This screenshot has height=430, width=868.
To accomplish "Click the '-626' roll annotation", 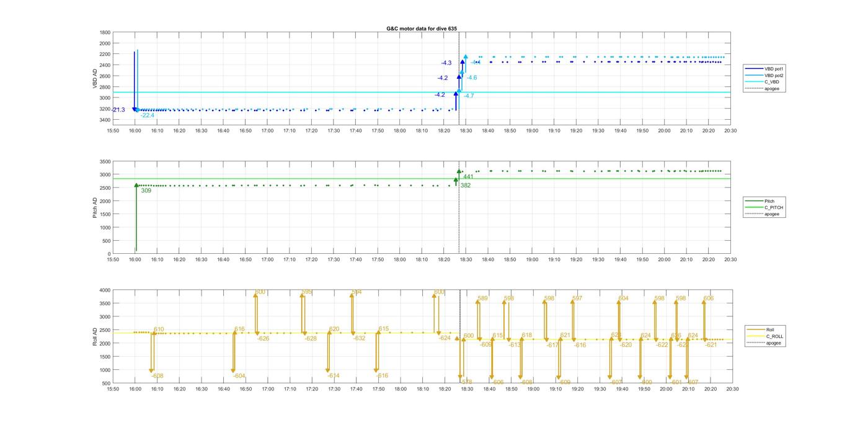I will pyautogui.click(x=263, y=339).
